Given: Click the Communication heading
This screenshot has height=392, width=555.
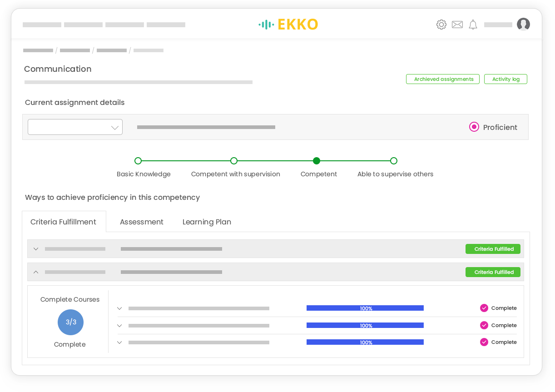Looking at the screenshot, I should [x=58, y=69].
